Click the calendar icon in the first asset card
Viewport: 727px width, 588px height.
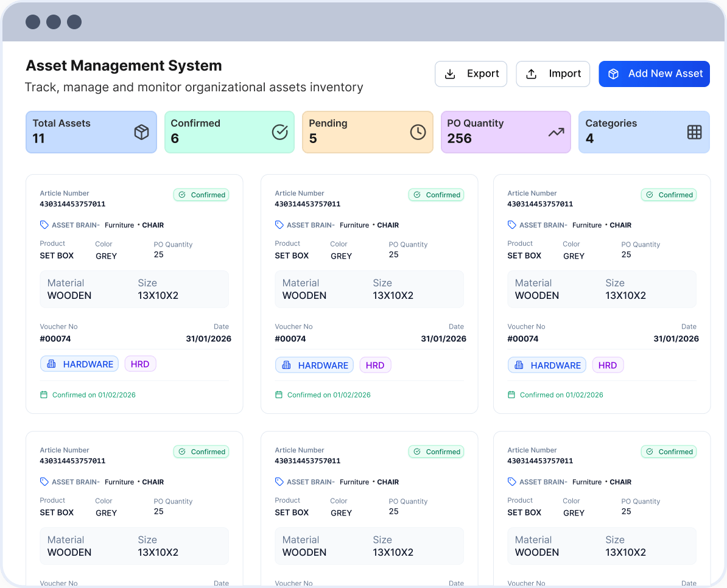pos(44,395)
